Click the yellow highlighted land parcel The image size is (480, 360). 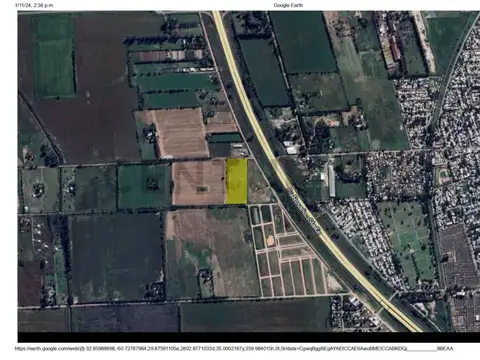(237, 181)
